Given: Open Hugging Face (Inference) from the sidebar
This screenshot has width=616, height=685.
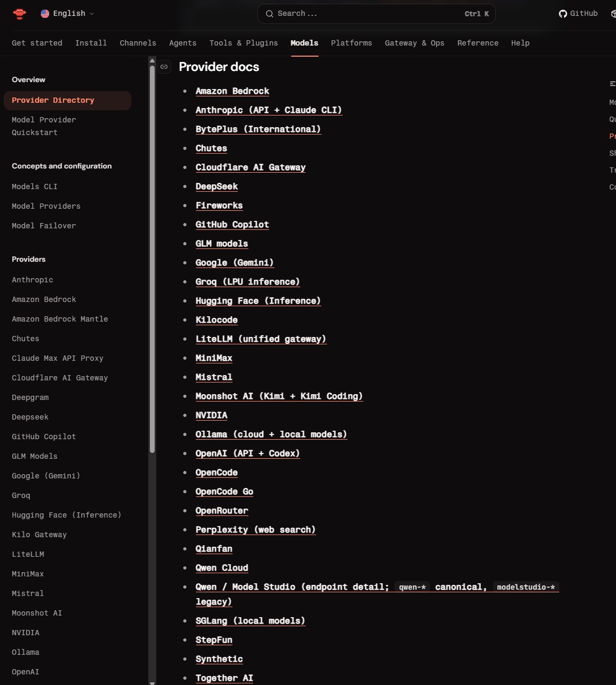Looking at the screenshot, I should click(66, 515).
